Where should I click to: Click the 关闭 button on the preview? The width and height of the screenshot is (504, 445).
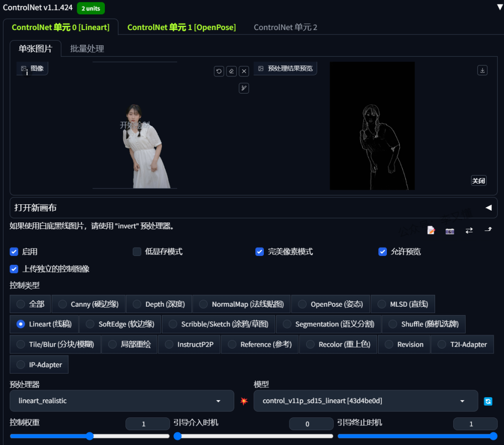pyautogui.click(x=478, y=181)
